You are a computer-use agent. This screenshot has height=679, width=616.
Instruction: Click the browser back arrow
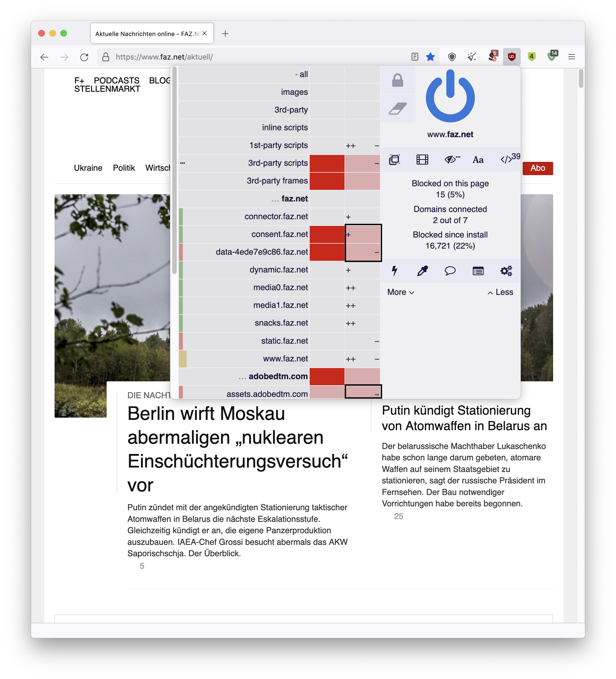click(44, 57)
